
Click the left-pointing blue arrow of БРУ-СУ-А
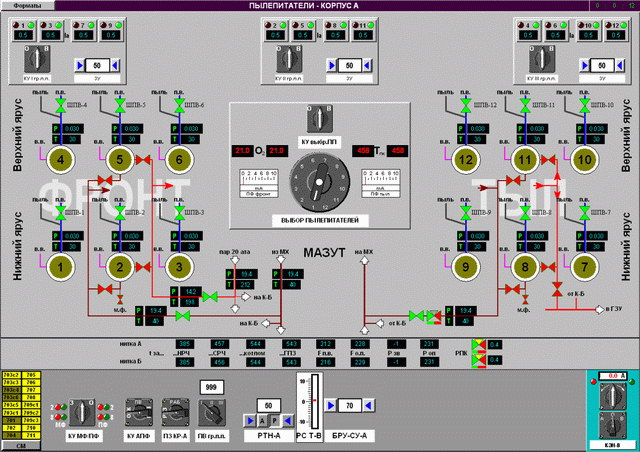click(368, 405)
